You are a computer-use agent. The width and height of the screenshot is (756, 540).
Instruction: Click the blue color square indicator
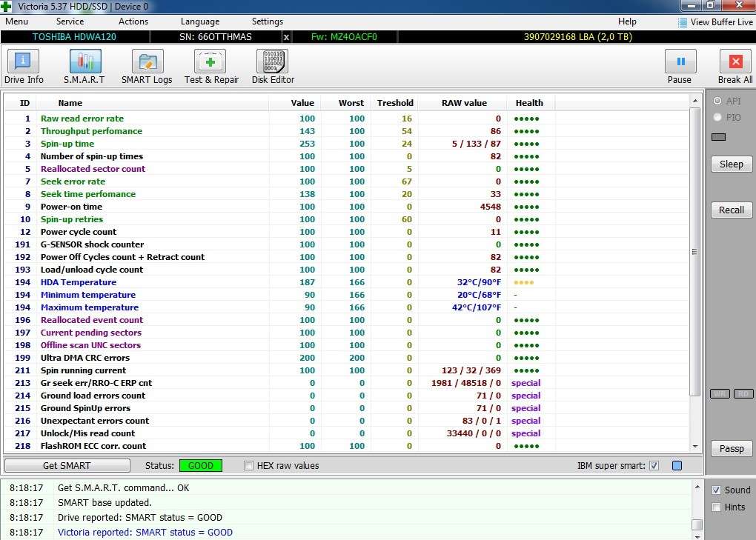677,466
